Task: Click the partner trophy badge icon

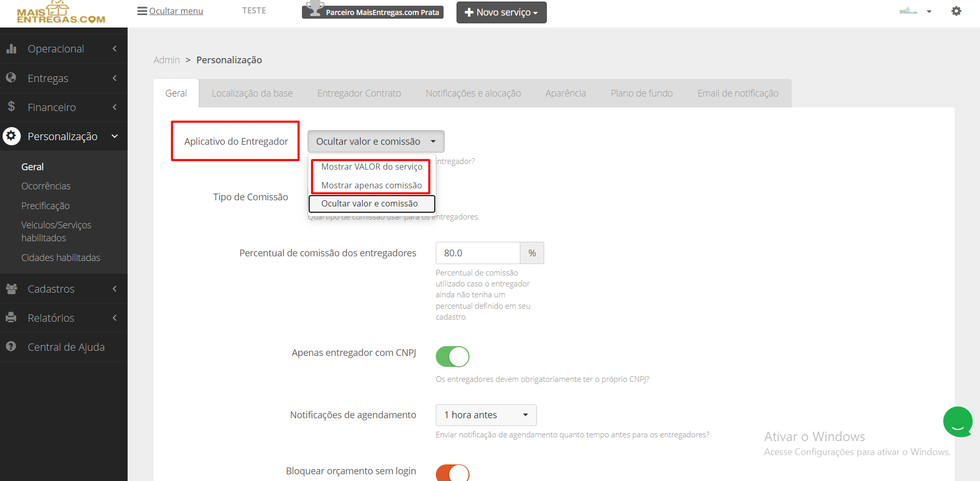Action: 314,9
